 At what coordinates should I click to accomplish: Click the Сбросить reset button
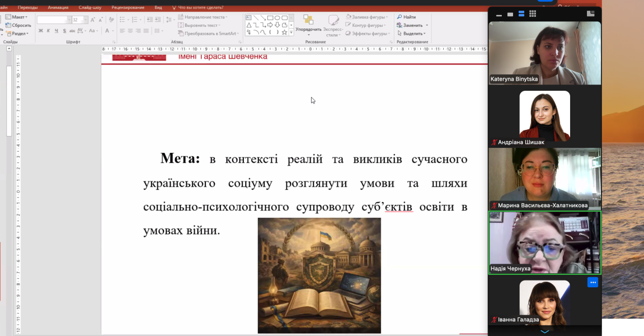click(x=18, y=25)
